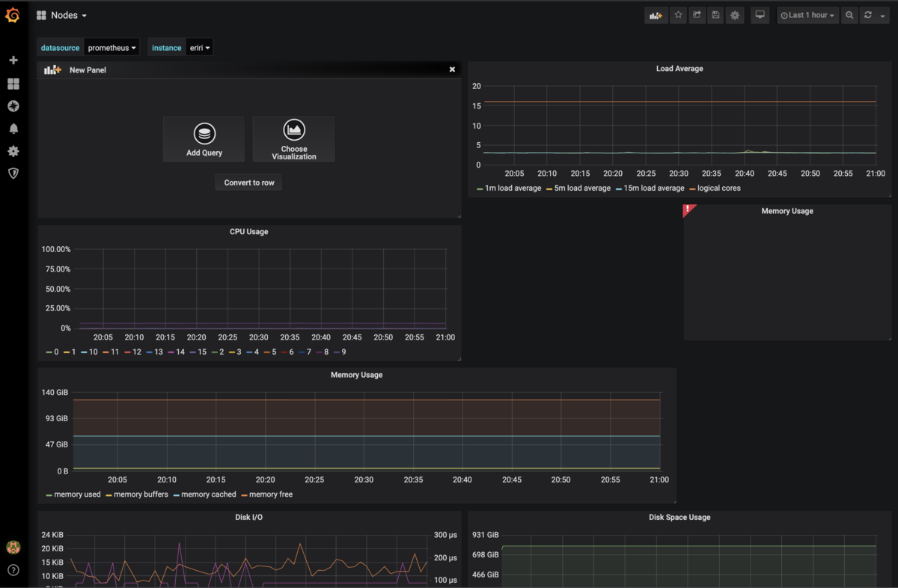The height and width of the screenshot is (588, 898).
Task: Click the CPU core 7 legend entry
Action: click(308, 352)
